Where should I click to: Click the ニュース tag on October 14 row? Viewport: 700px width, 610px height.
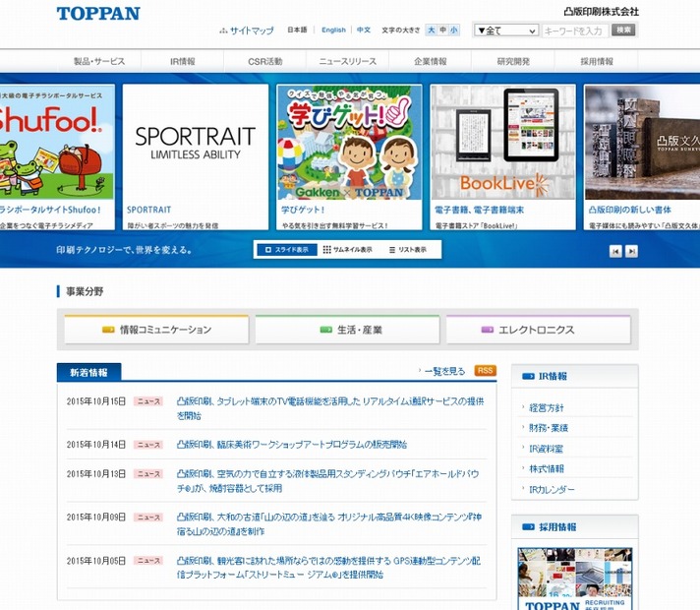(x=148, y=445)
